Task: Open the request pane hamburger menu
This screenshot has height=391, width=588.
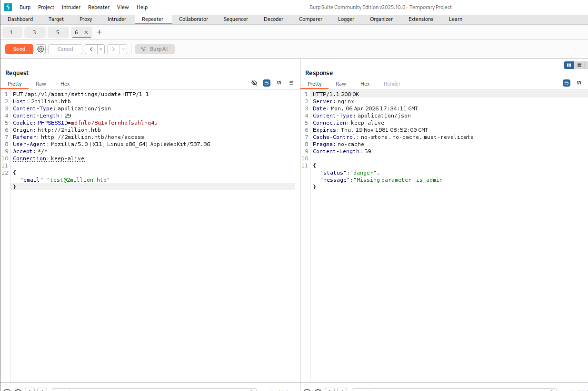Action: (291, 83)
